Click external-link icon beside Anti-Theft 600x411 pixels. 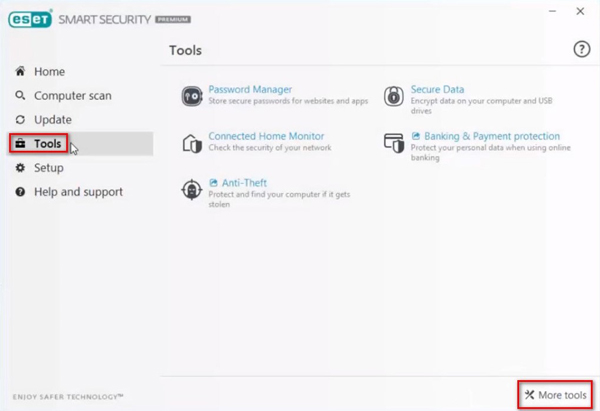click(214, 183)
